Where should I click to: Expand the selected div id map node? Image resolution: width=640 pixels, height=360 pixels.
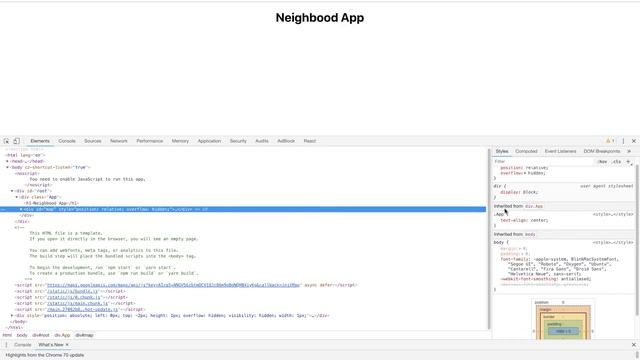click(21, 209)
